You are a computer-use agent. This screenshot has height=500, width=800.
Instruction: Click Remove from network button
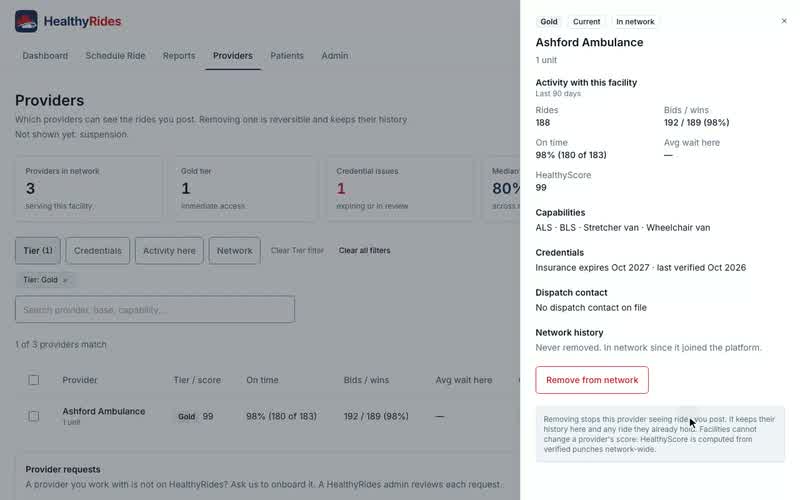pos(592,380)
